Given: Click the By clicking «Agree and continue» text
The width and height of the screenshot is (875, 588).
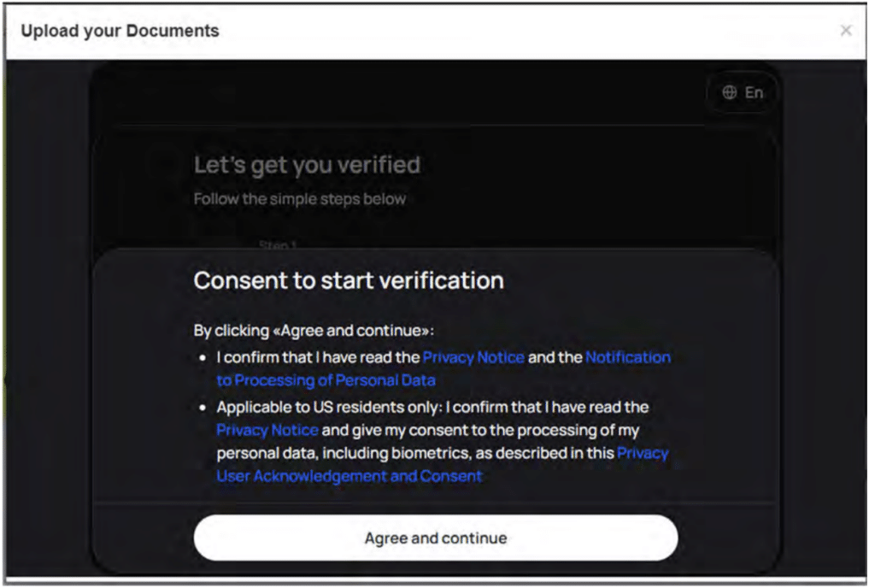Looking at the screenshot, I should pos(314,331).
